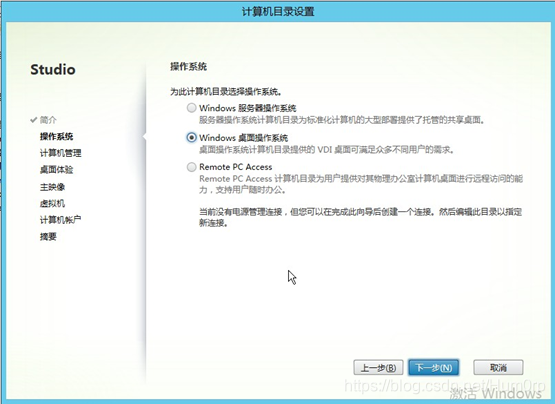555x404 pixels.
Task: Open the 桌面体验 step
Action: [x=57, y=170]
